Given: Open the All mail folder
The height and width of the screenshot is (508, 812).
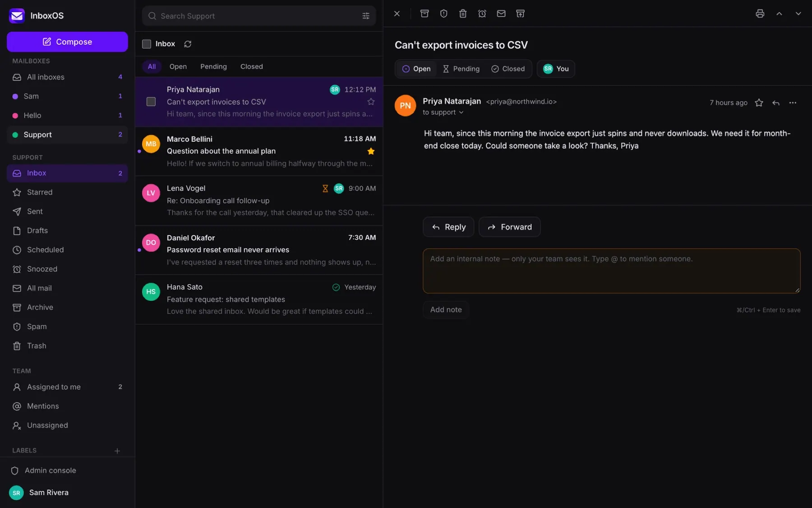Looking at the screenshot, I should [67, 288].
